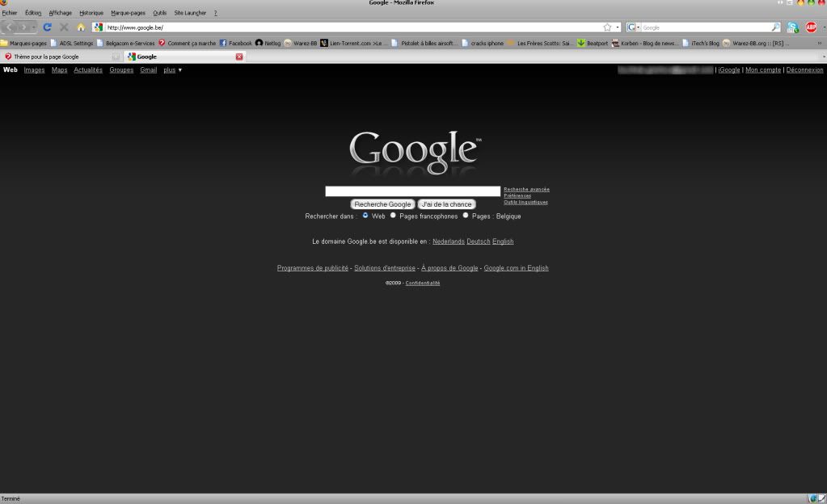The image size is (827, 504).
Task: Click the Home icon in the toolbar
Action: click(81, 27)
